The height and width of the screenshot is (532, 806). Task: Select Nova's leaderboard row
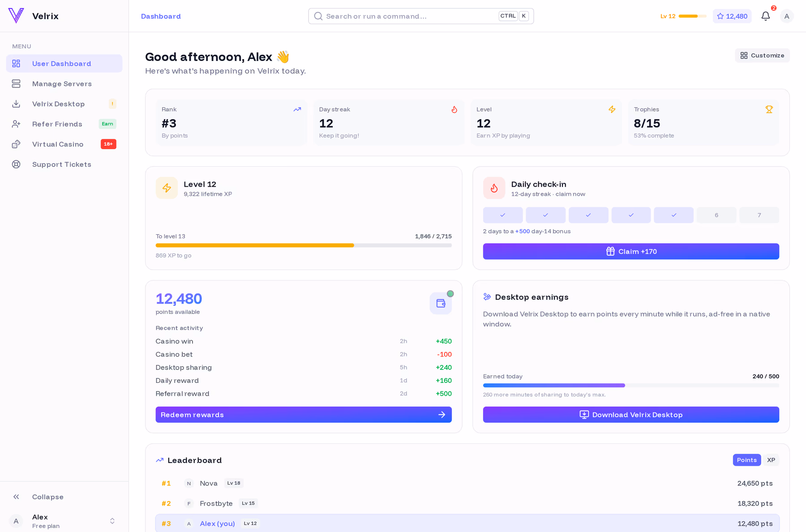click(x=467, y=483)
